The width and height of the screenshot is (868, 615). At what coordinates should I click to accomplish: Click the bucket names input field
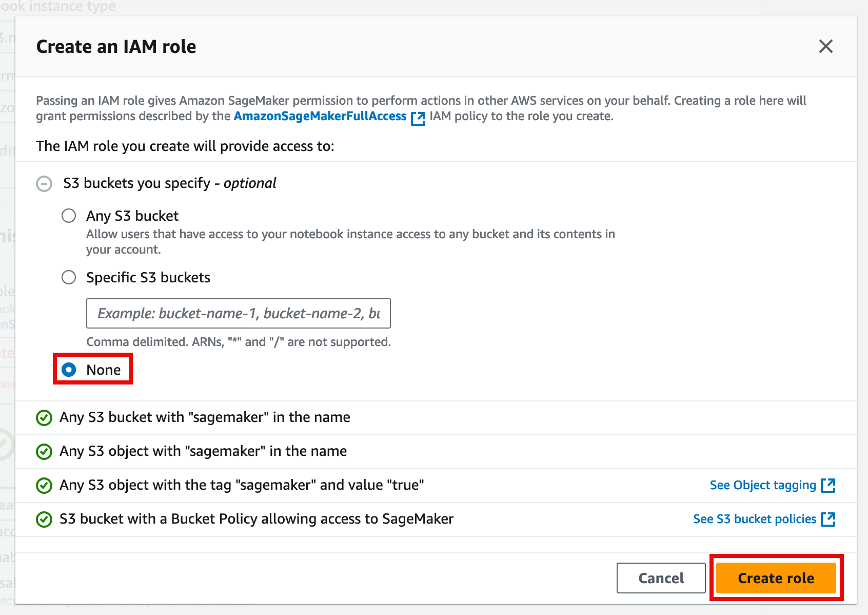(x=238, y=313)
